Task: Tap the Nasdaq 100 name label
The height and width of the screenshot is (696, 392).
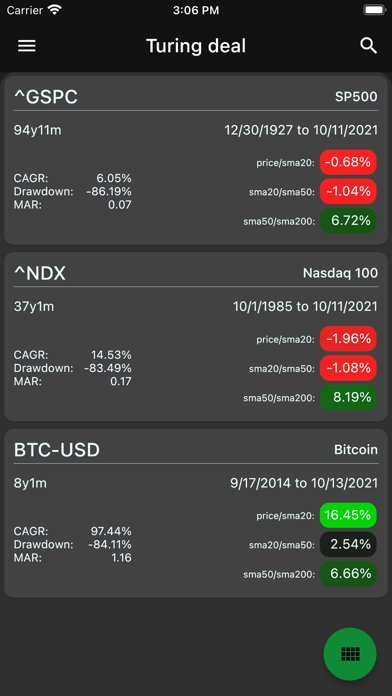Action: (340, 273)
